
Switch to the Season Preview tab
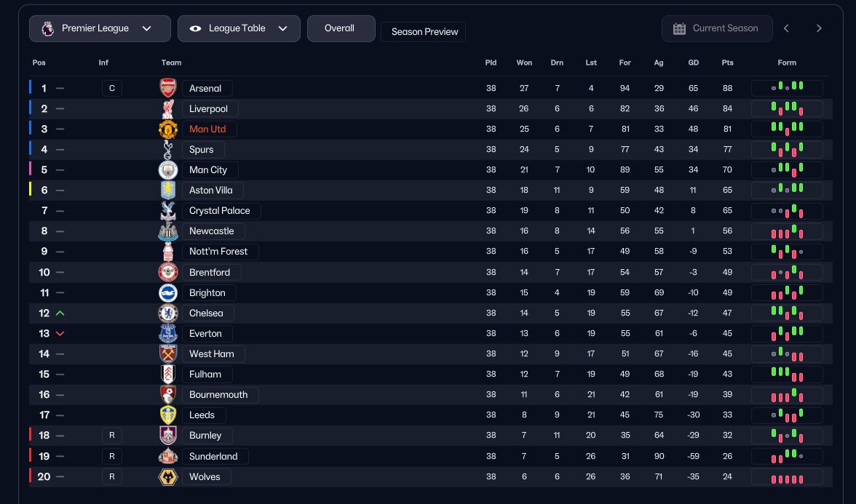(x=423, y=32)
